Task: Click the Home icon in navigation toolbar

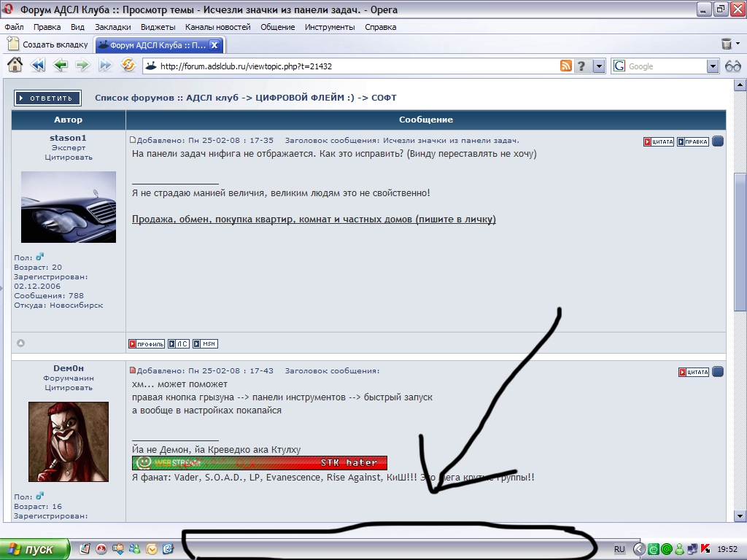Action: (15, 66)
